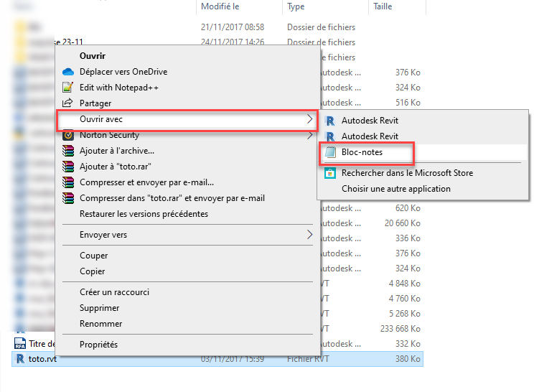
Task: Click the Share icon beside Partager
Action: [x=68, y=103]
